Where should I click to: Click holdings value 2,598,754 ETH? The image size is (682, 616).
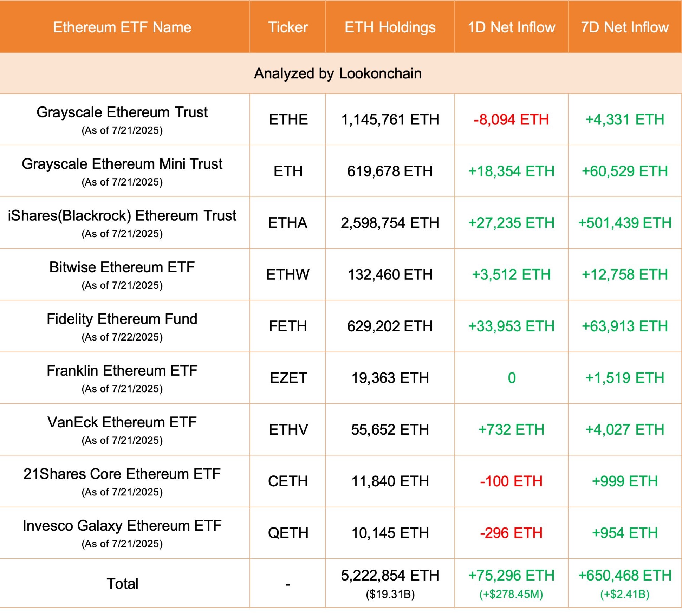(x=390, y=223)
